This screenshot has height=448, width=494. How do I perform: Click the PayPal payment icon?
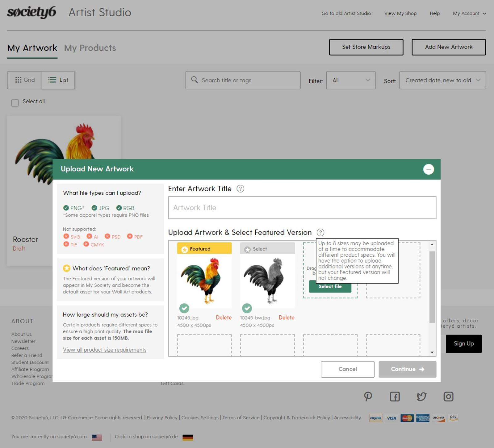click(x=375, y=418)
